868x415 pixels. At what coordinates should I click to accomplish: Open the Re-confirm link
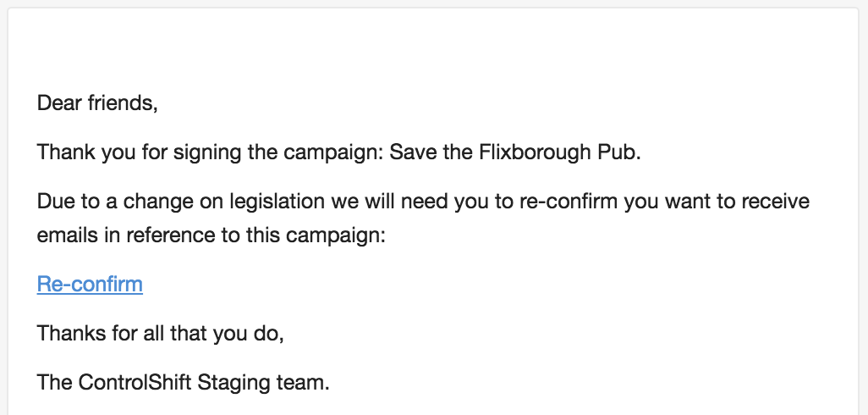tap(90, 285)
